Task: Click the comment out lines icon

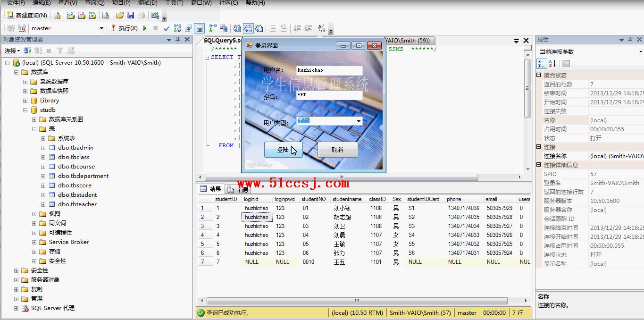Action: click(272, 28)
